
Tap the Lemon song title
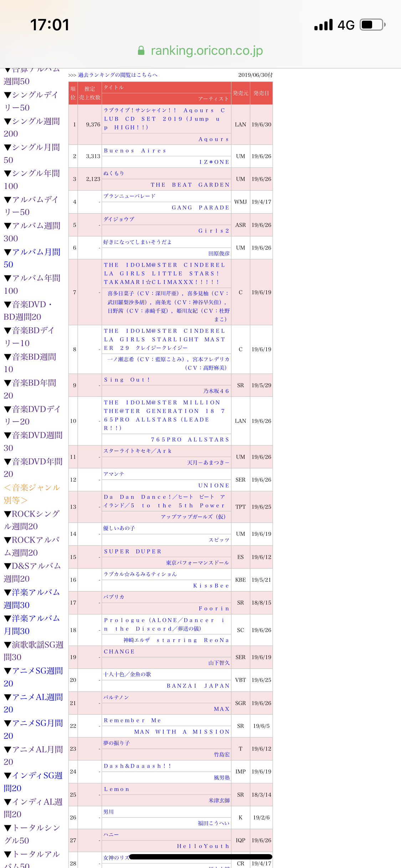pyautogui.click(x=117, y=789)
